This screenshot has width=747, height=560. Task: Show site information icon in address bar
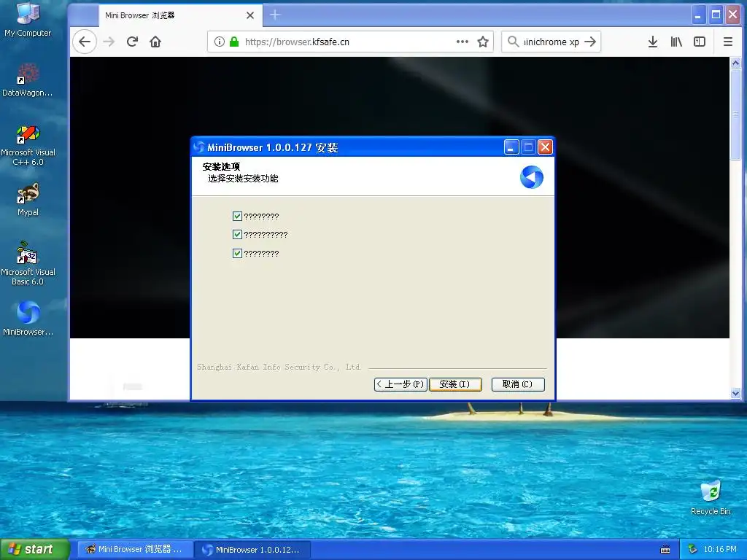point(219,42)
